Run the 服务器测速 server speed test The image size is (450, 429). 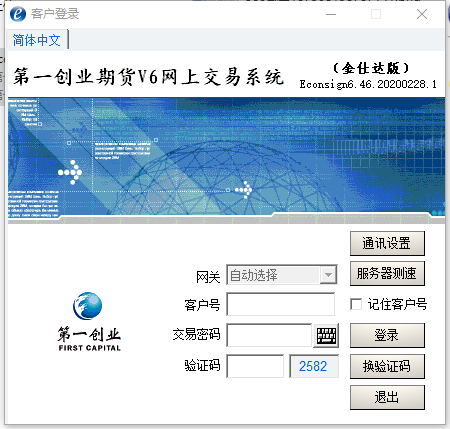387,274
